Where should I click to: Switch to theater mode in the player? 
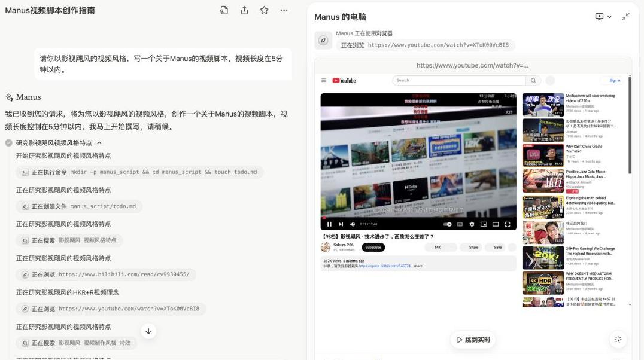(496, 224)
